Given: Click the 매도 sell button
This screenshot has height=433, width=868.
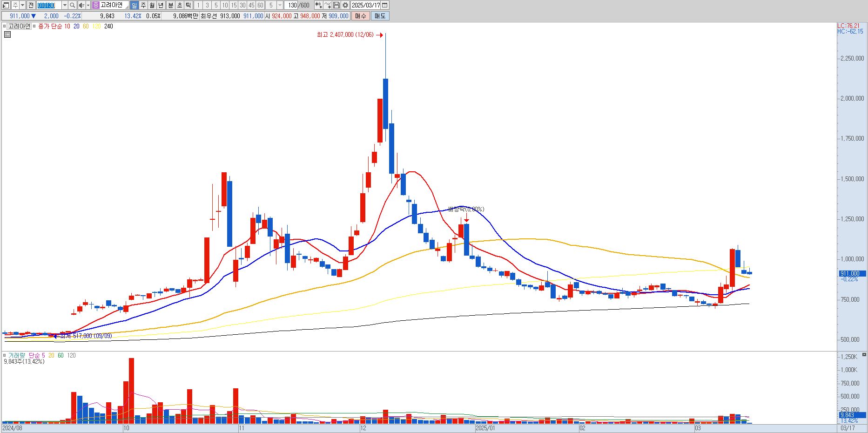Looking at the screenshot, I should [380, 16].
